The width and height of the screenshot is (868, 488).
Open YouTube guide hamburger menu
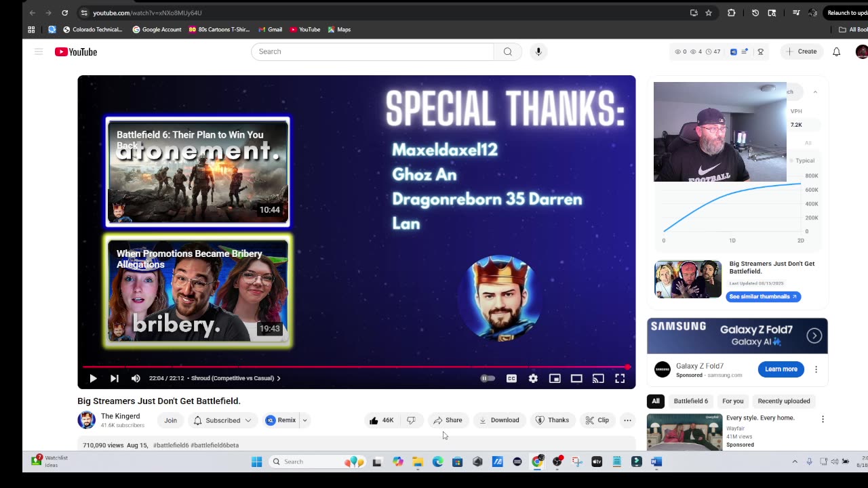click(x=39, y=52)
